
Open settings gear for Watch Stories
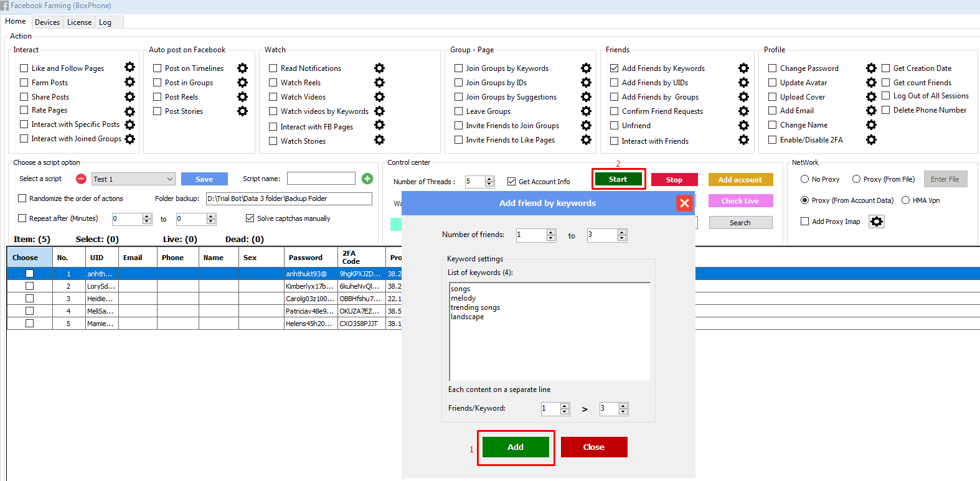[x=379, y=139]
